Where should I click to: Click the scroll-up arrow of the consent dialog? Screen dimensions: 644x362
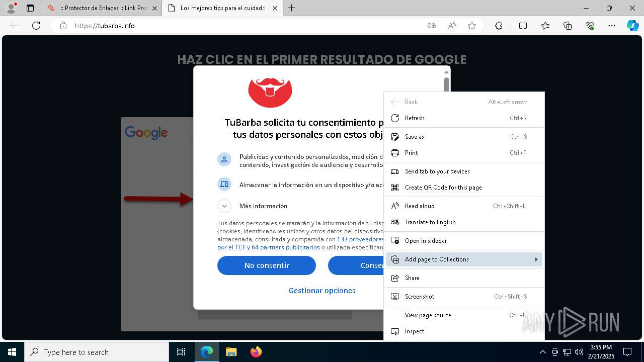click(446, 72)
